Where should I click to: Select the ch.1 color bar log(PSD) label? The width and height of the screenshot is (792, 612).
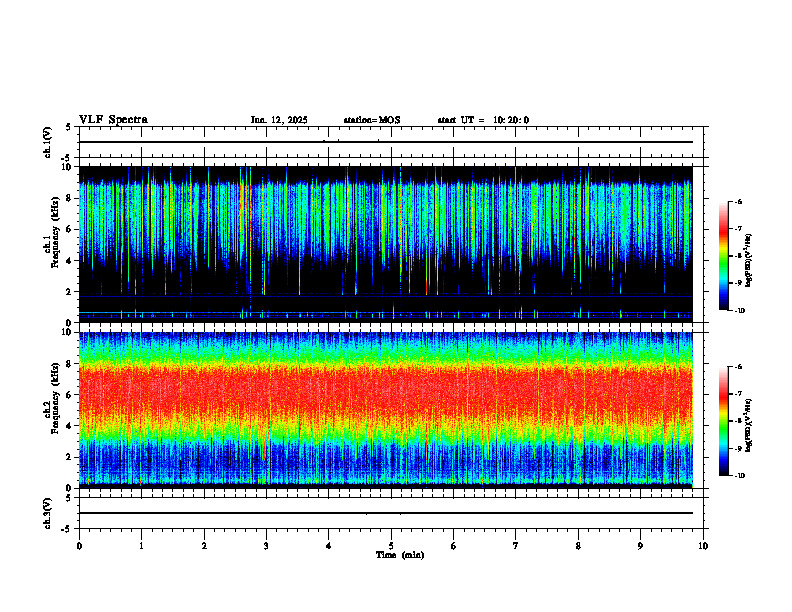coord(749,261)
